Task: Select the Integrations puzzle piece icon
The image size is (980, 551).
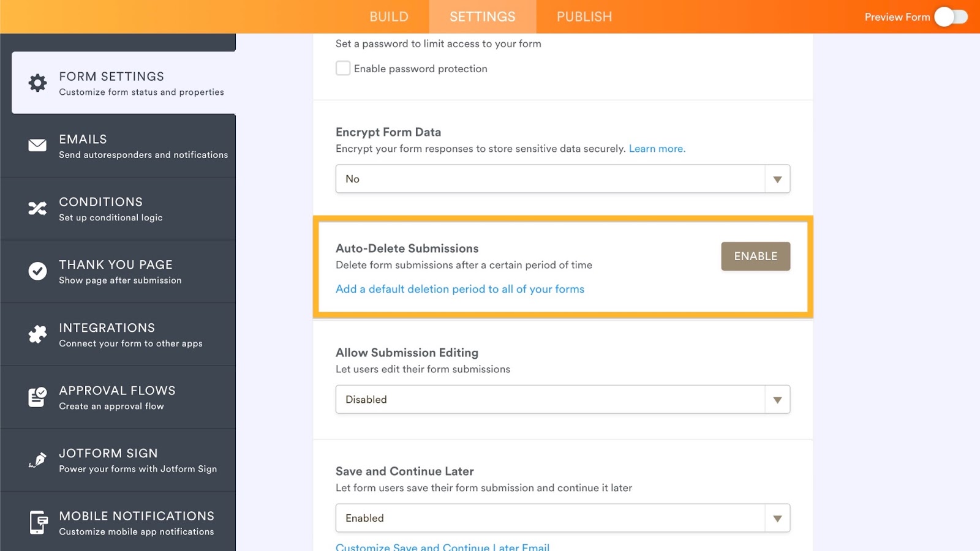Action: (37, 334)
